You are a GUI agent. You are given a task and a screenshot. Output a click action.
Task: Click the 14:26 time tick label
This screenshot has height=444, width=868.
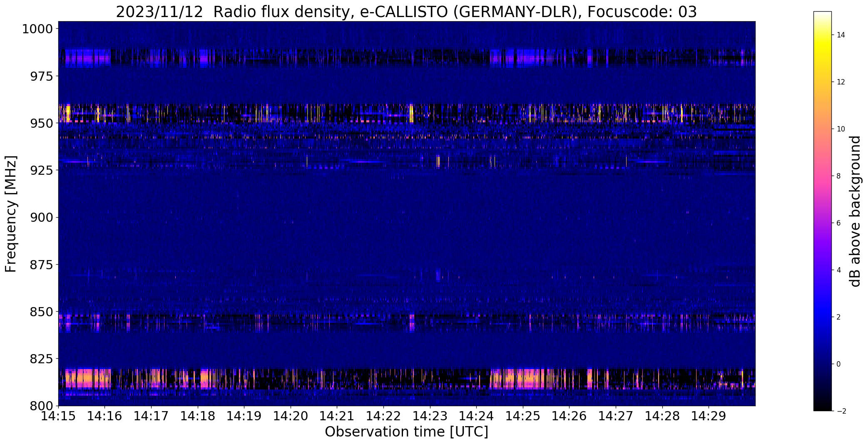570,416
